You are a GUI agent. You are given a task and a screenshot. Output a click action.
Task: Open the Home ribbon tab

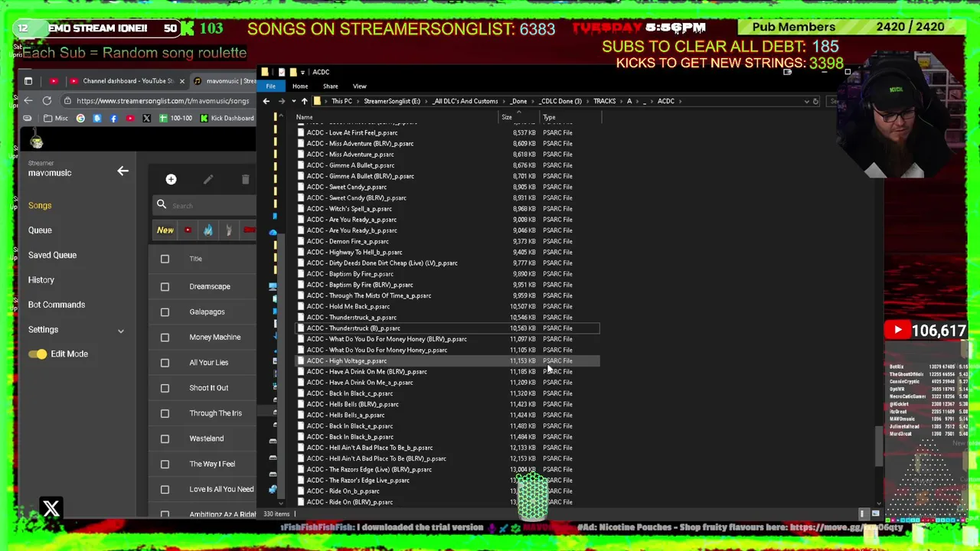[x=300, y=86]
